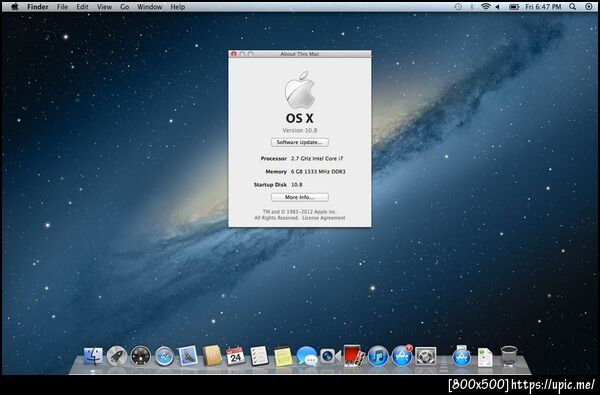Image resolution: width=600 pixels, height=395 pixels.
Task: Open Messages from the Dock
Action: click(x=307, y=356)
